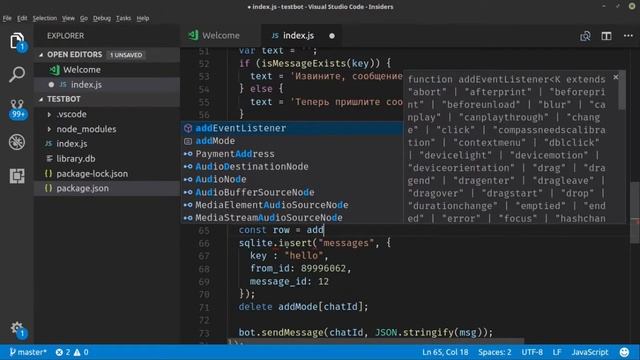
Task: Click Ln 65, Col 18 in status bar
Action: click(445, 352)
